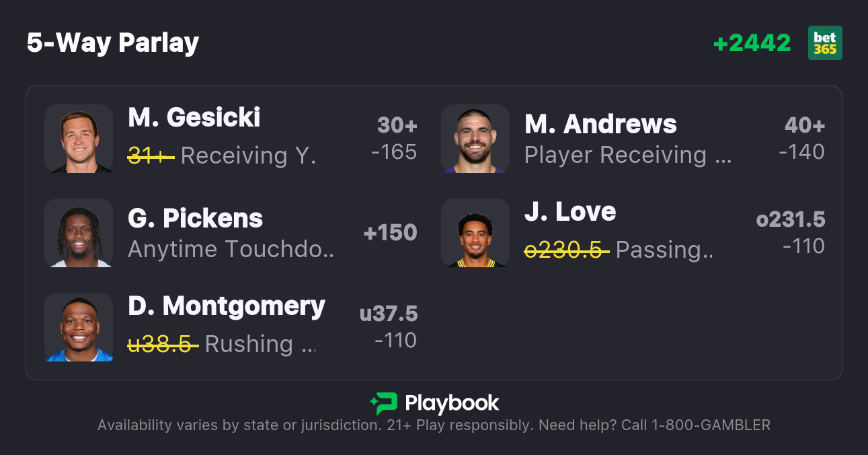Open M. Gesicki's player headshot

pos(79,139)
